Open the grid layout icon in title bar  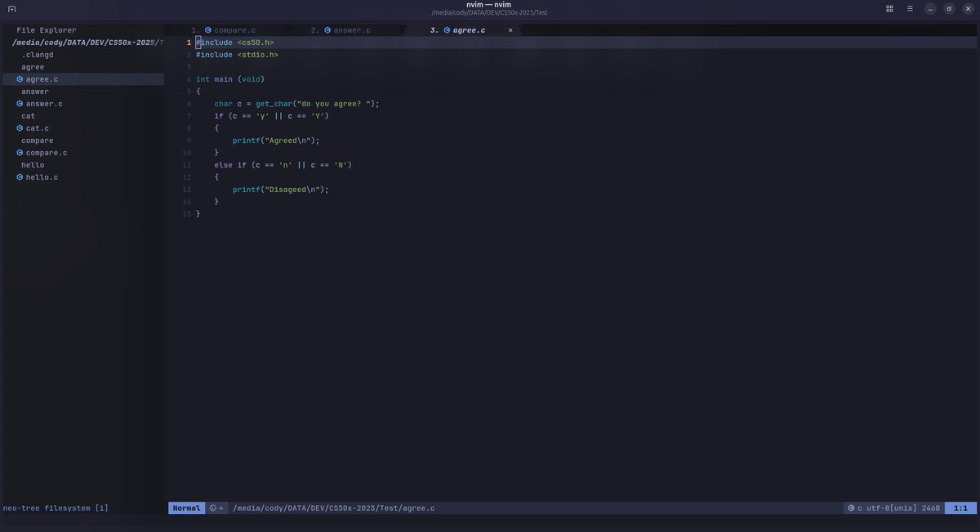coord(889,9)
